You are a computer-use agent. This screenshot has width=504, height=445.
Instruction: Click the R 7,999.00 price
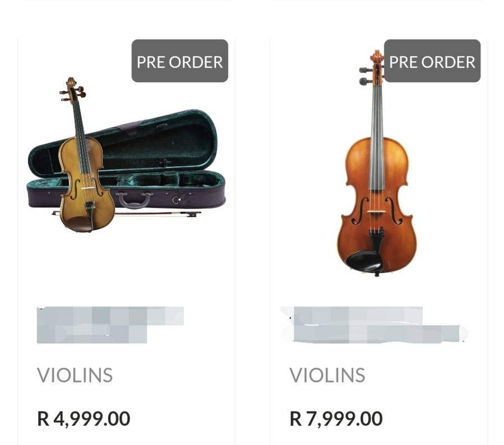[x=336, y=418]
